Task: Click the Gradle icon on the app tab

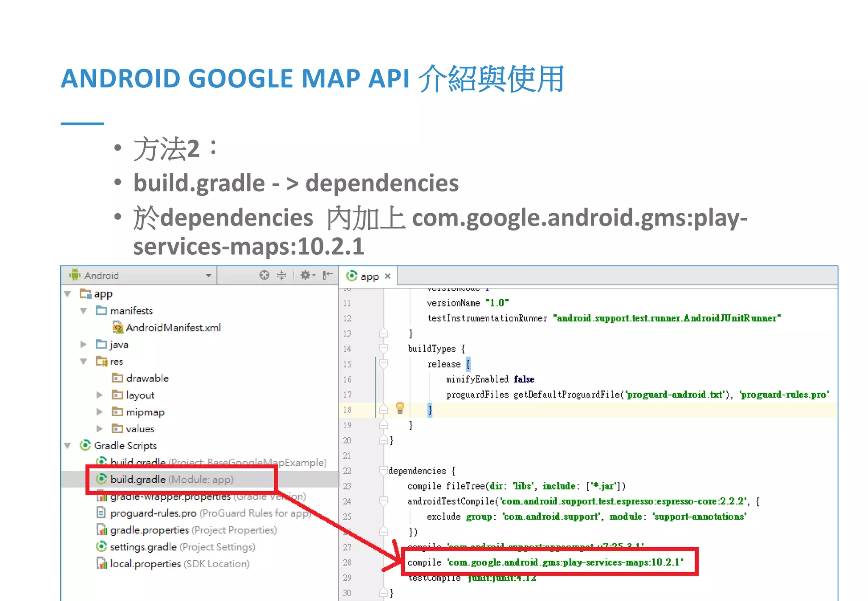Action: 351,276
